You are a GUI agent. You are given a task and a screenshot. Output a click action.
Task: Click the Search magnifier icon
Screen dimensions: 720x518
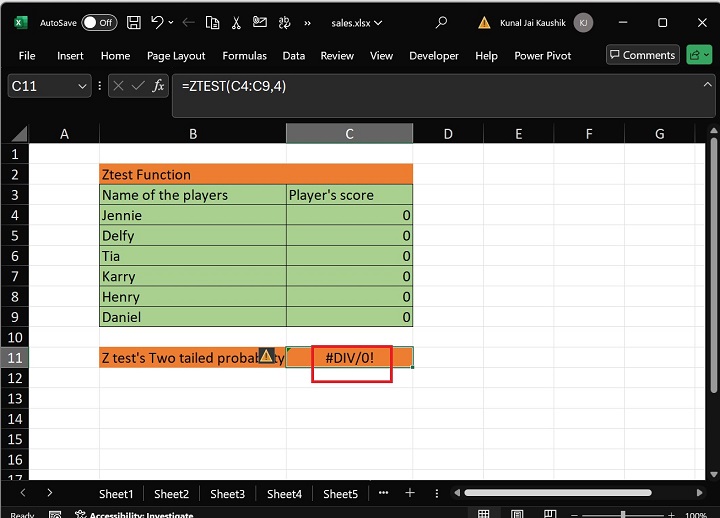tap(441, 23)
